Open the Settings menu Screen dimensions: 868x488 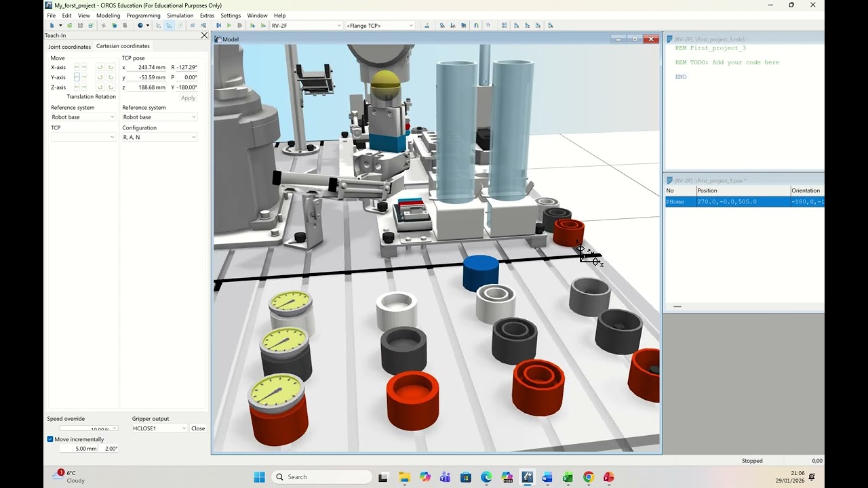coord(231,16)
